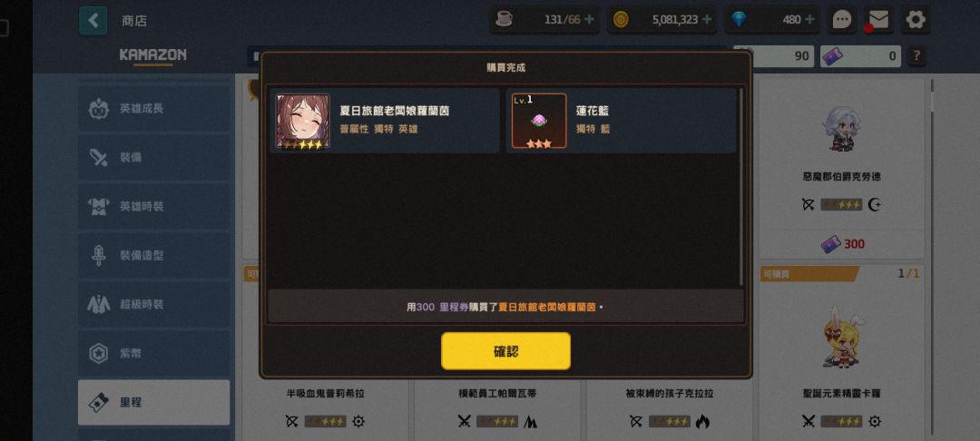980x441 pixels.
Task: Open the question mark help icon
Action: 916,56
